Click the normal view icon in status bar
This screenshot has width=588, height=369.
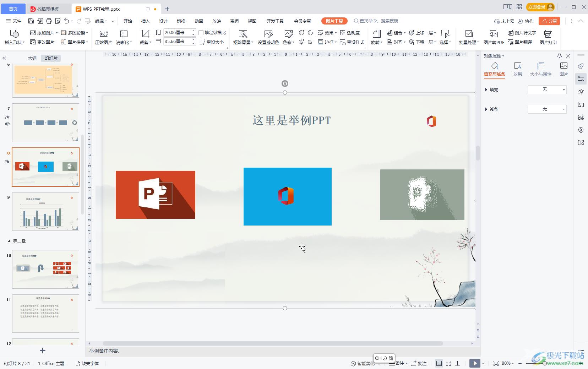pyautogui.click(x=439, y=363)
